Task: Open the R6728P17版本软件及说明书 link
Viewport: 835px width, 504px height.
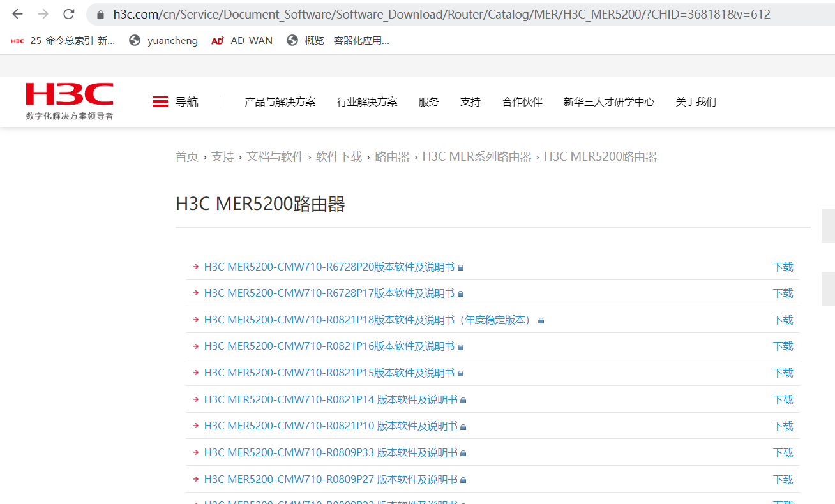Action: [x=329, y=293]
